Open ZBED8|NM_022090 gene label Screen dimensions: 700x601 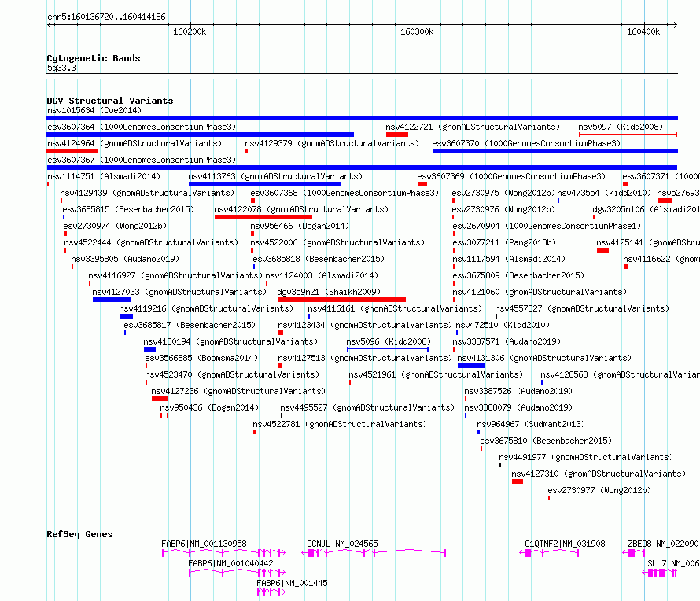click(x=663, y=544)
